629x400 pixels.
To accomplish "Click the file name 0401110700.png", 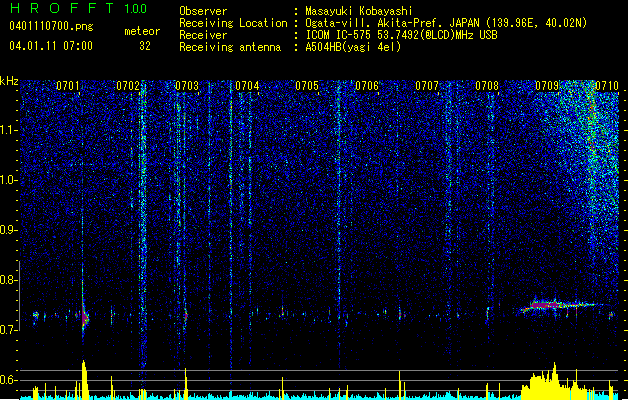I will tap(51, 27).
